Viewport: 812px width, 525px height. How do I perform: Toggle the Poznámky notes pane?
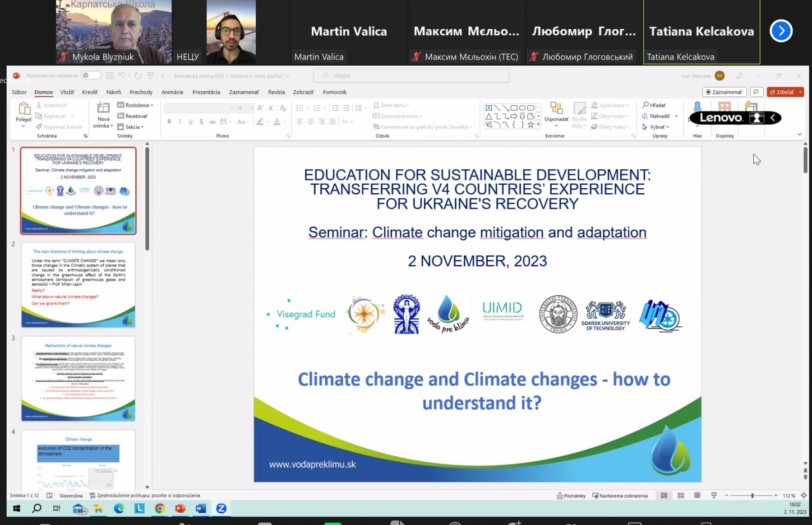pyautogui.click(x=571, y=496)
